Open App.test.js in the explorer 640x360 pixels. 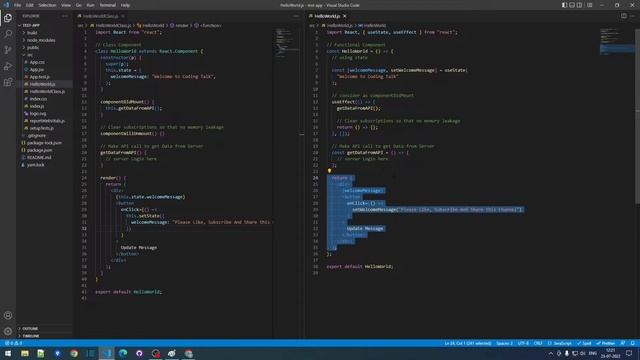pos(40,77)
